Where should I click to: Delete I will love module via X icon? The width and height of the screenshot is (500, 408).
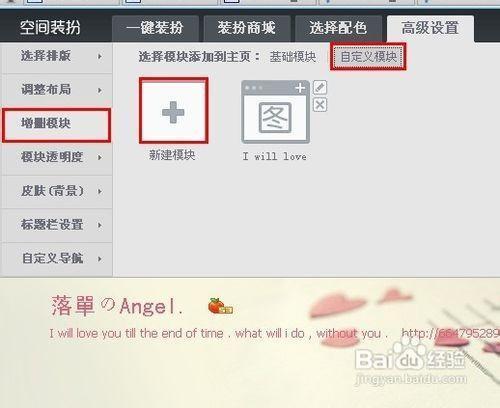(320, 105)
